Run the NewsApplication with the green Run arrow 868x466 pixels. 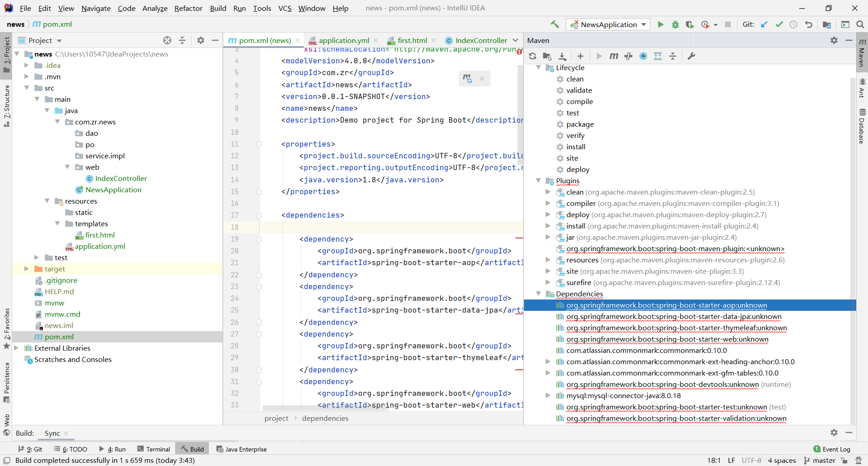tap(660, 24)
